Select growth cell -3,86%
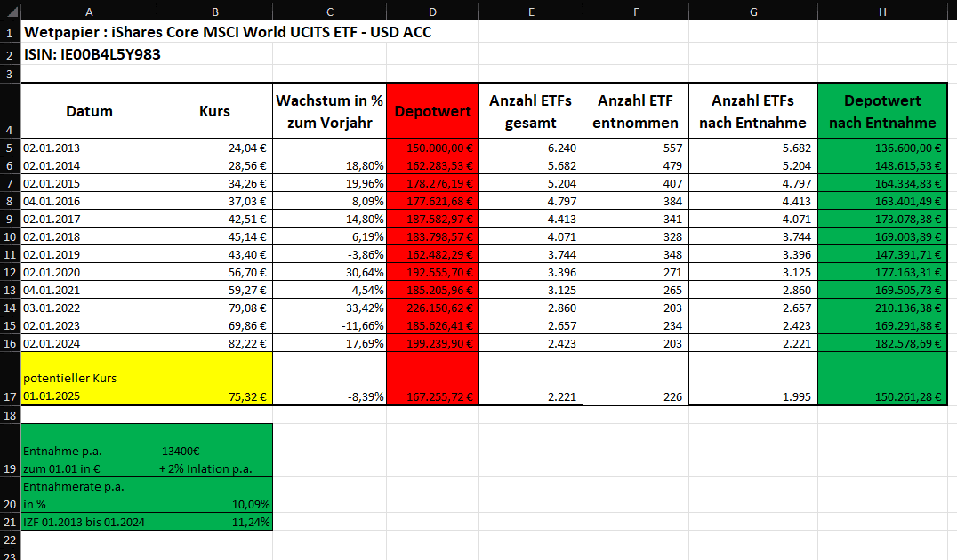 click(x=330, y=253)
